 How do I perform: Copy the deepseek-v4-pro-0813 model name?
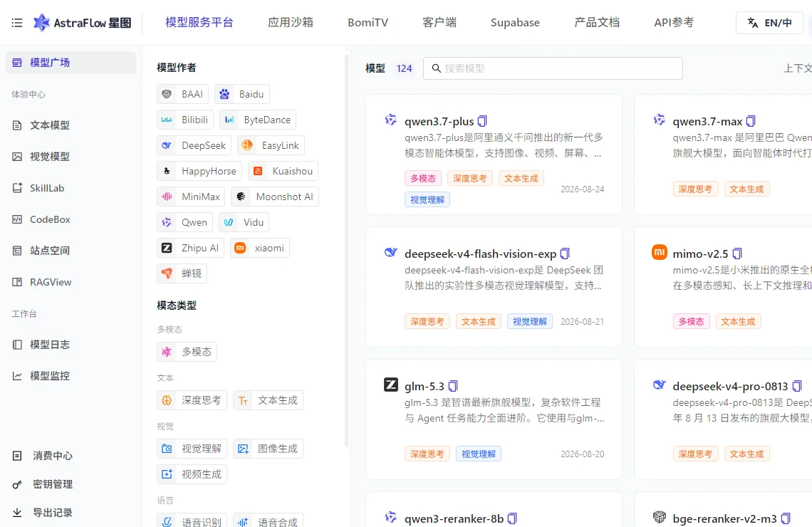click(x=797, y=386)
